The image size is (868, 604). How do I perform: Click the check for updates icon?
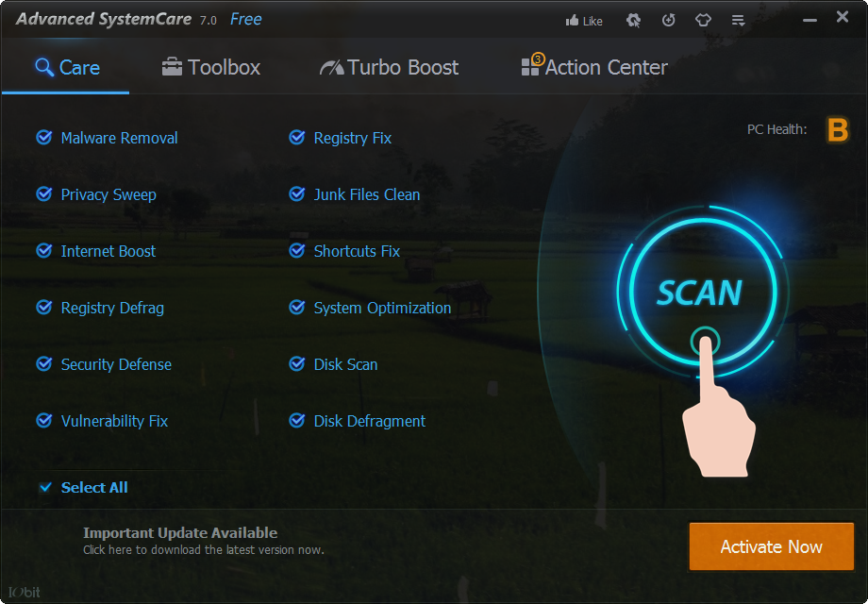[668, 20]
